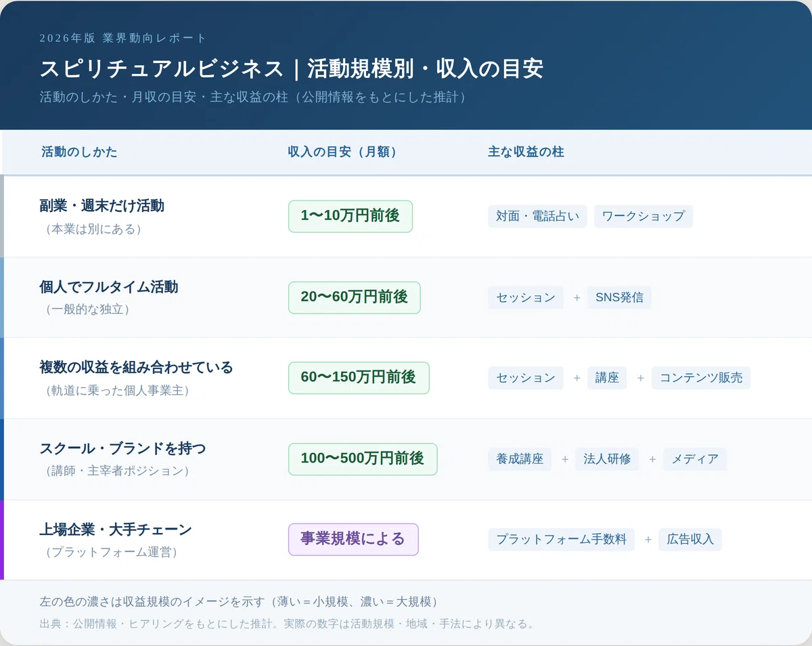Click the source note starting 出典：公開情報・ヒアリング
Image resolution: width=812 pixels, height=646 pixels.
click(289, 624)
